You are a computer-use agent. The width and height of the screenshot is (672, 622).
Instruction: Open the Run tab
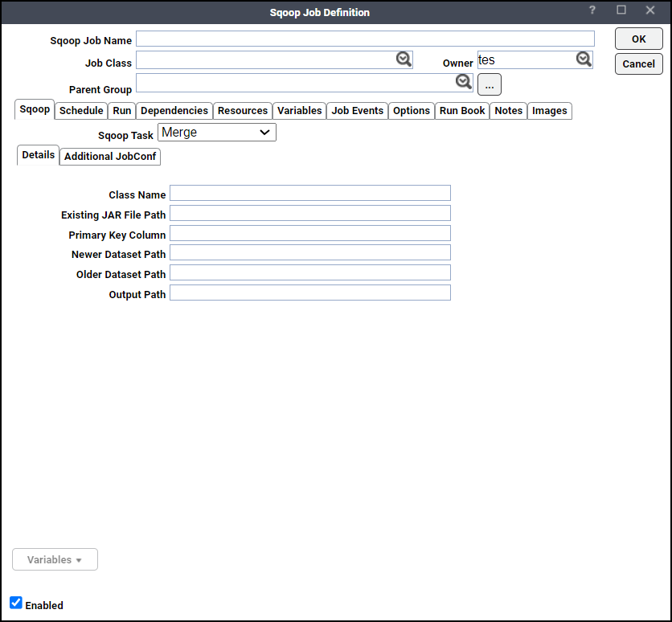click(x=121, y=111)
